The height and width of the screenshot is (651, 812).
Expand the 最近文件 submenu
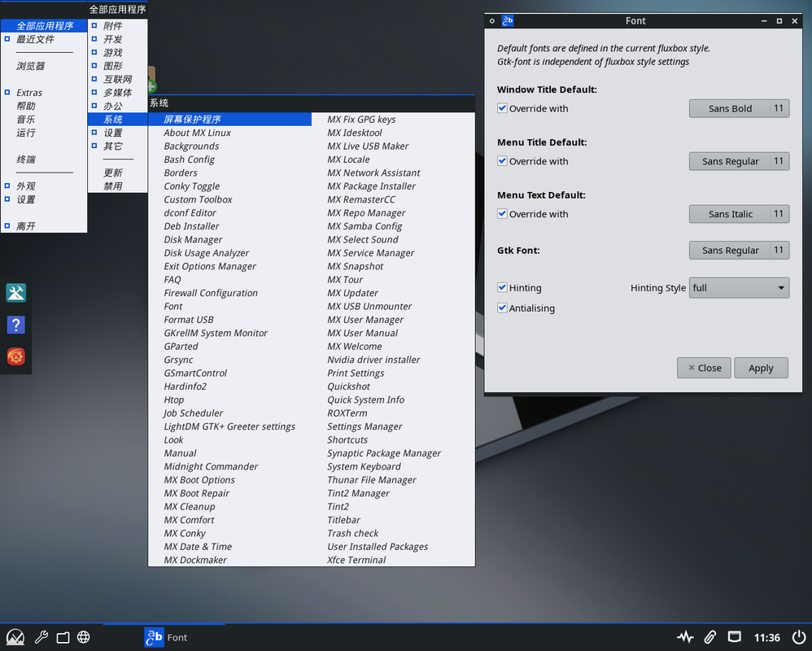44,39
